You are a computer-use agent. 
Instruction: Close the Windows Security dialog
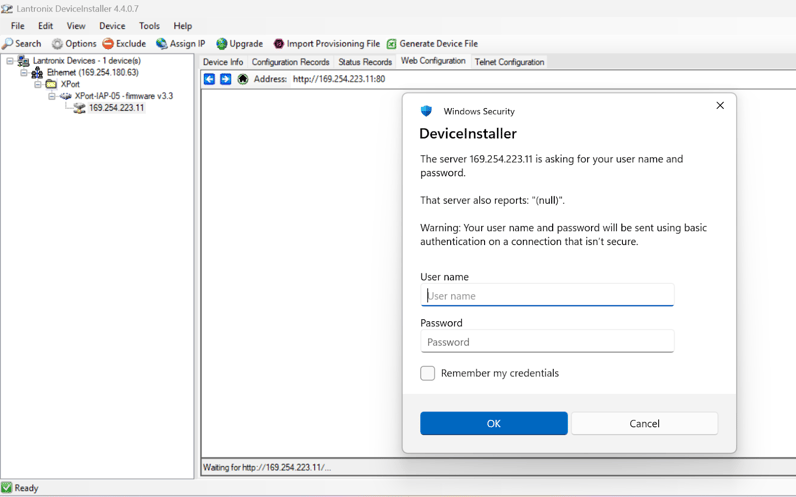(720, 106)
